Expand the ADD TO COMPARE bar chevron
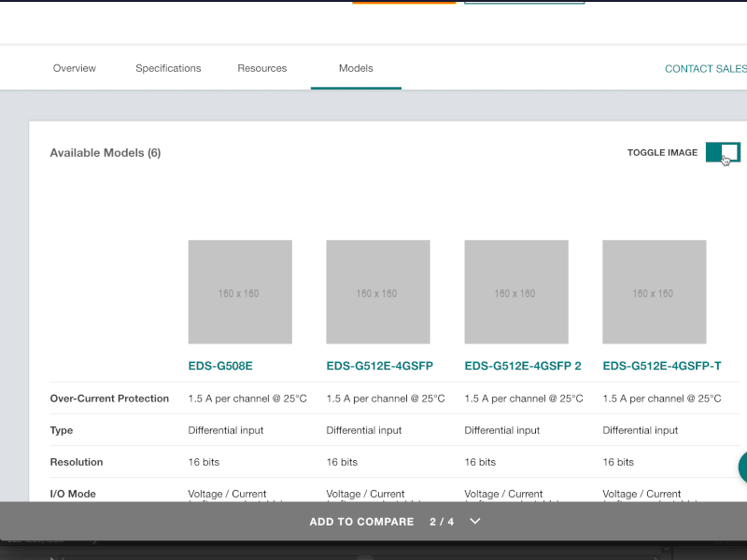The image size is (747, 560). tap(474, 522)
